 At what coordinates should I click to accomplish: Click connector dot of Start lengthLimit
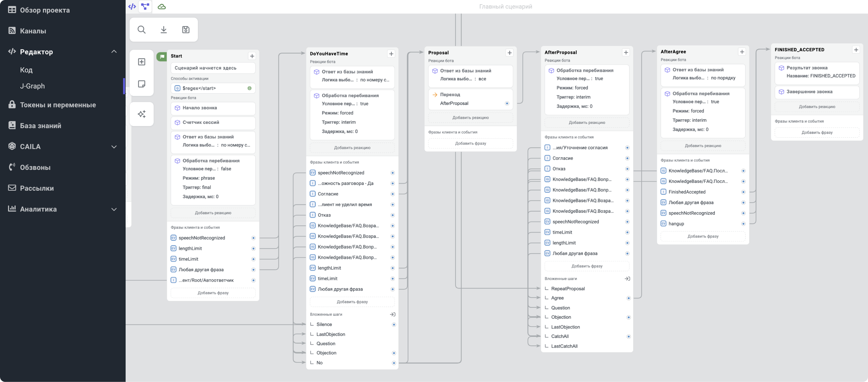click(253, 248)
